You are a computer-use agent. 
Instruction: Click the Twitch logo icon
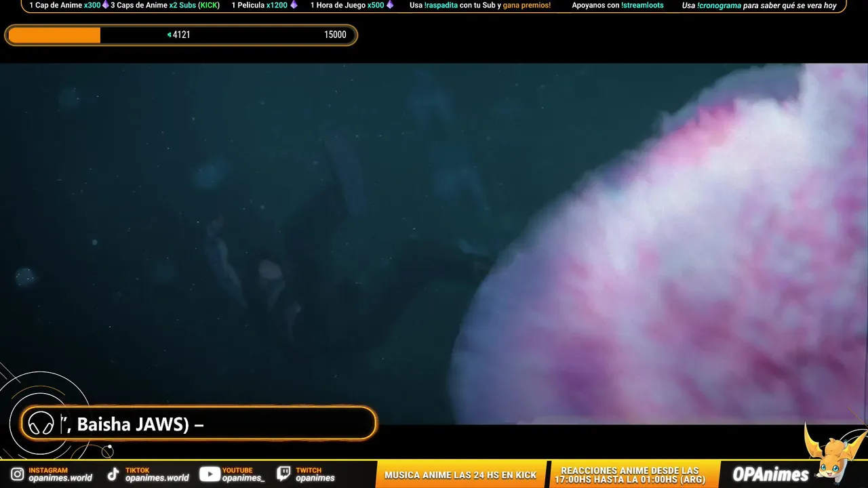(x=284, y=474)
